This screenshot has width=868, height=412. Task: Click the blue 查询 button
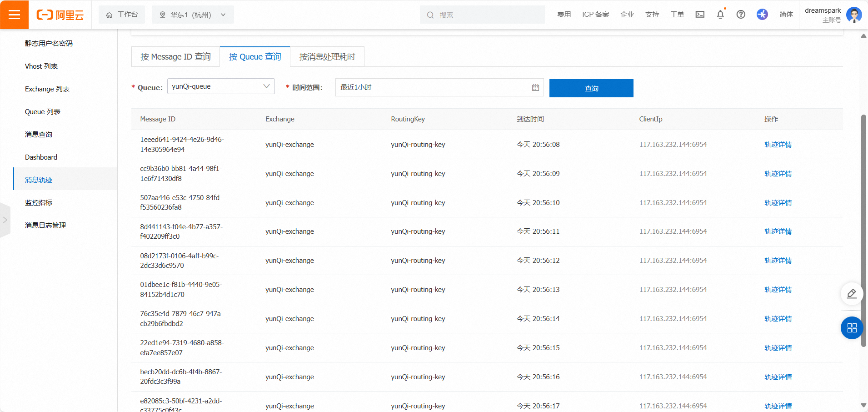point(591,88)
